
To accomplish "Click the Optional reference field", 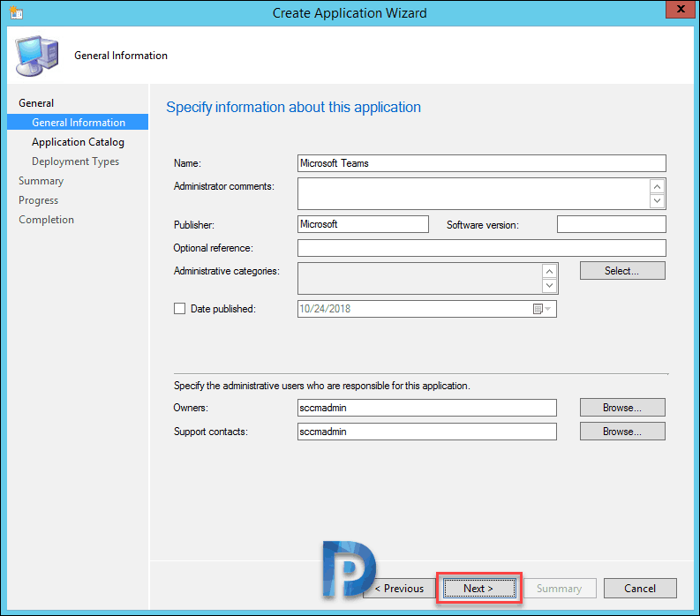I will (x=482, y=248).
